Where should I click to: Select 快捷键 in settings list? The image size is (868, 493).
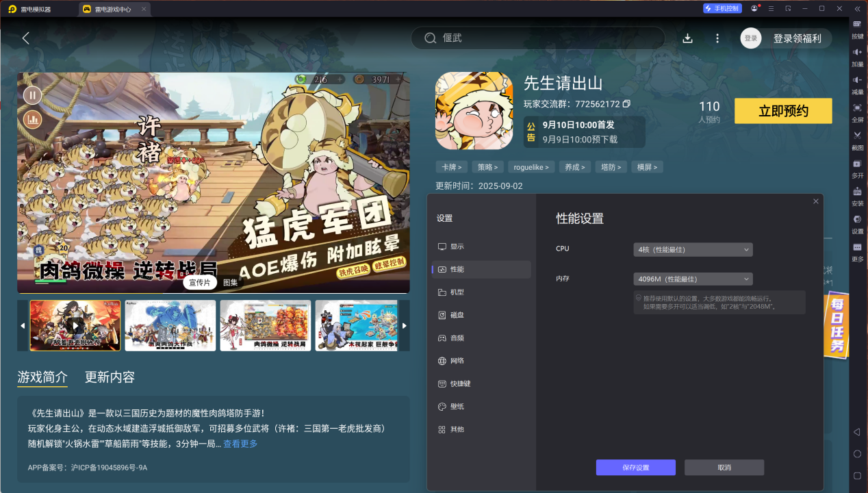click(x=481, y=383)
